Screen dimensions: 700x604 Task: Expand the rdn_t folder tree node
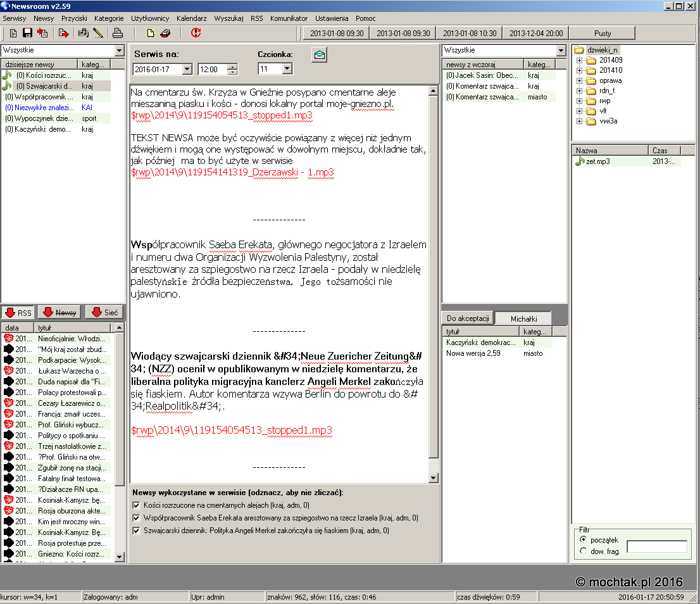[580, 91]
